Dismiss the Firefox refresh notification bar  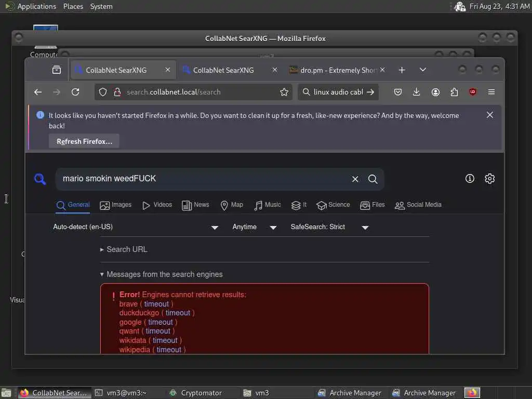(489, 115)
